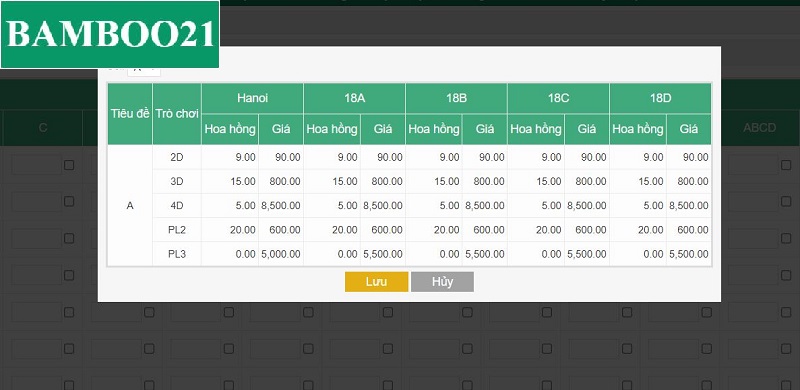Image resolution: width=800 pixels, height=390 pixels.
Task: Click the Giá subheader under Hanoi
Action: (x=281, y=129)
